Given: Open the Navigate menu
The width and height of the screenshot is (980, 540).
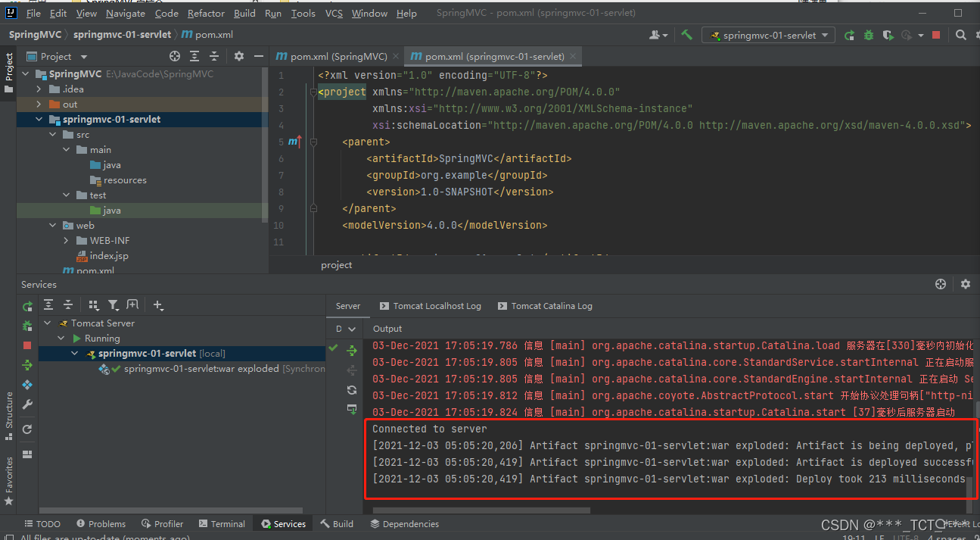Looking at the screenshot, I should [x=126, y=14].
